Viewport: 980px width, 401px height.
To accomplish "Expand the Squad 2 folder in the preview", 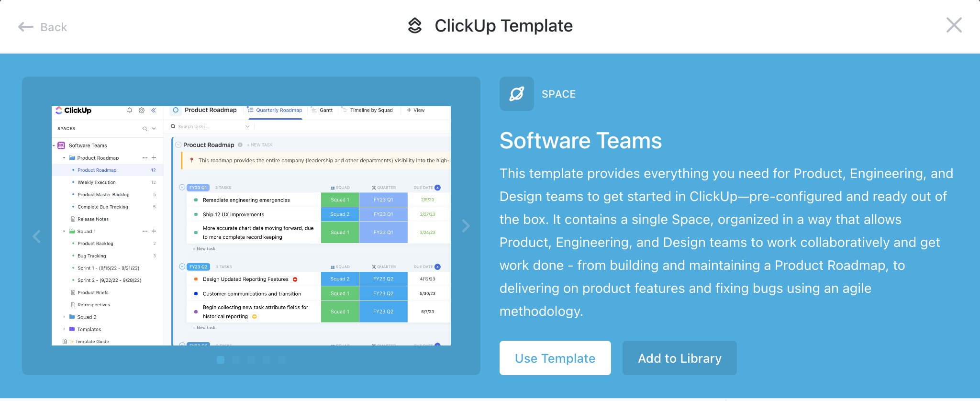I will pos(64,317).
